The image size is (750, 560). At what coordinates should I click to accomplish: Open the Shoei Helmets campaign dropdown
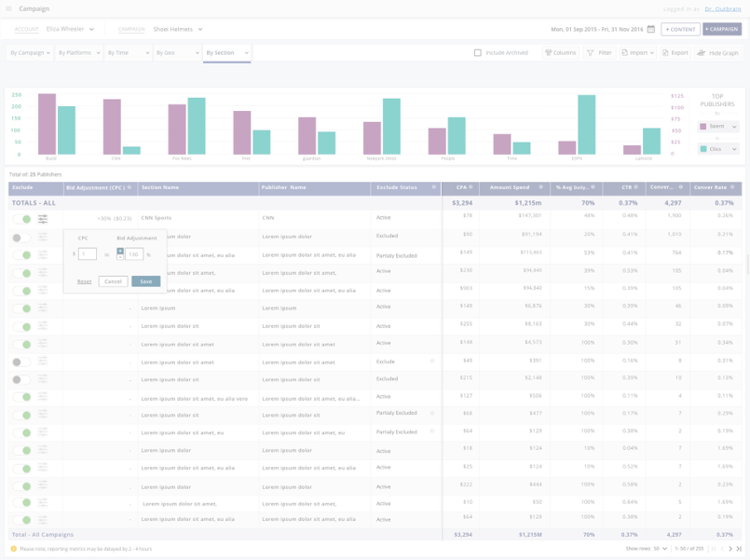pos(177,29)
